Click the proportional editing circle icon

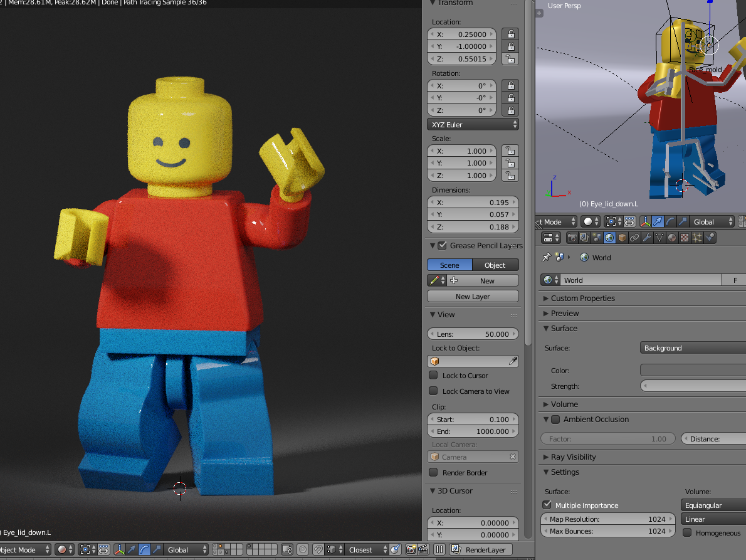tap(303, 549)
